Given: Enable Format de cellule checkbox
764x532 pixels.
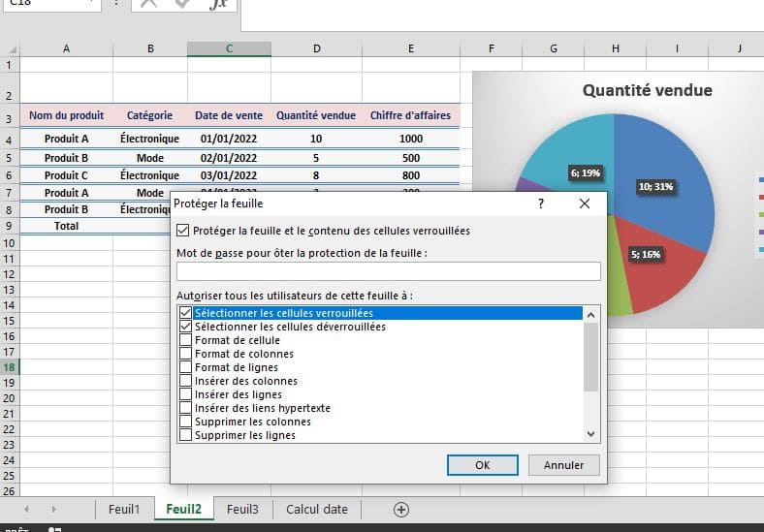Looking at the screenshot, I should click(185, 339).
